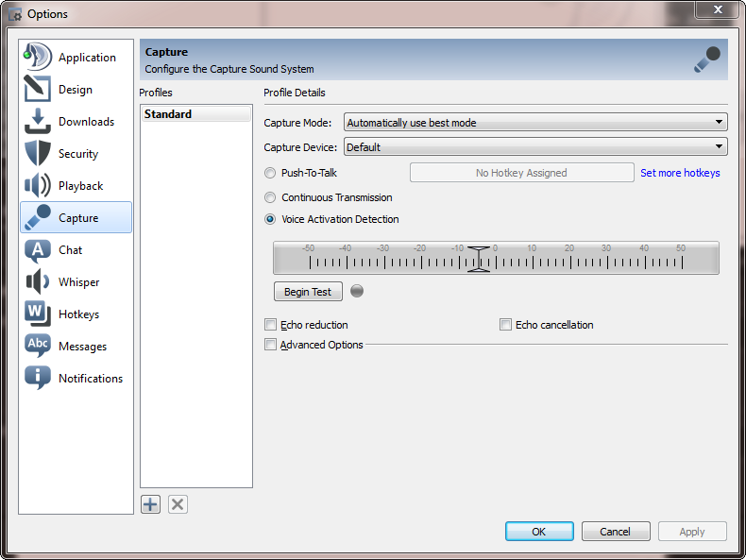Open the Downloads settings icon
Screen dimensions: 746x560
38,122
